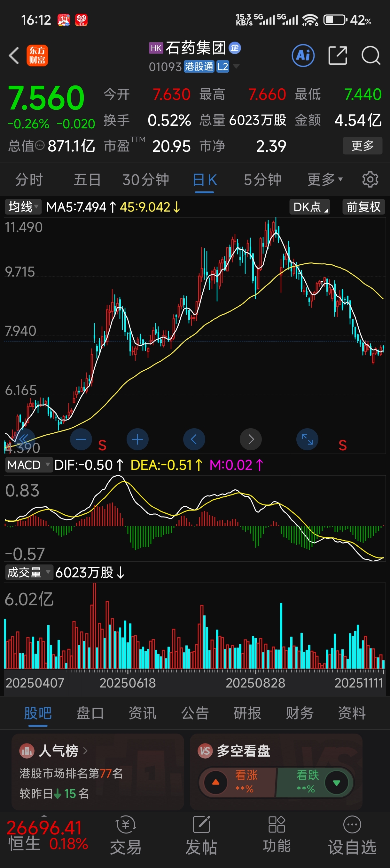Image resolution: width=390 pixels, height=868 pixels.
Task: Tap the 石药集团 stock title
Action: [196, 48]
